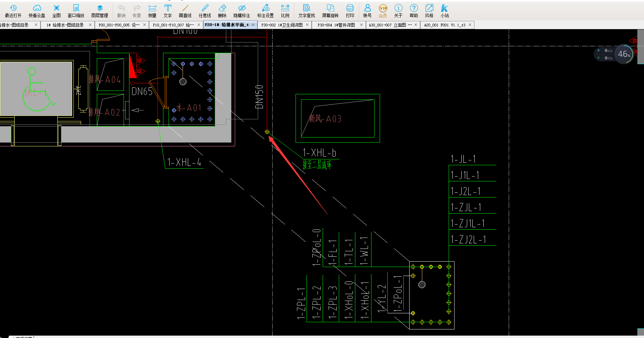
Task: Click the 1-J1L-1 riser label
Action: pos(465,175)
